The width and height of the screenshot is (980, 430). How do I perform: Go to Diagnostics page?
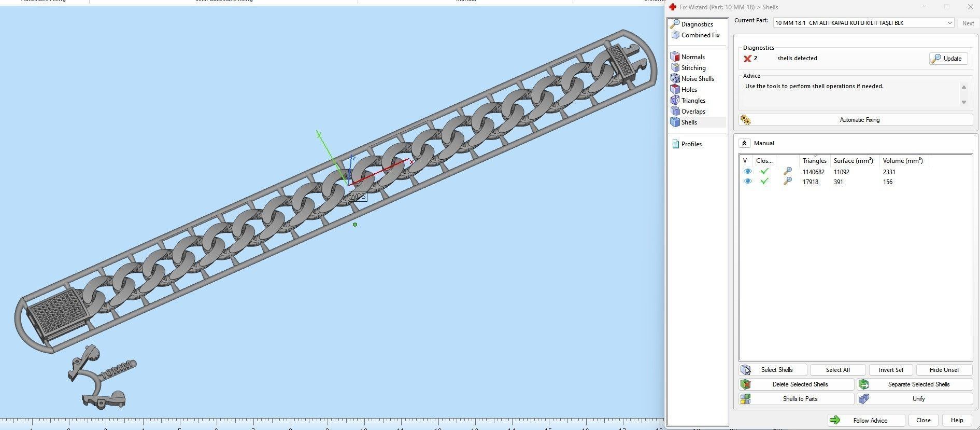(697, 24)
